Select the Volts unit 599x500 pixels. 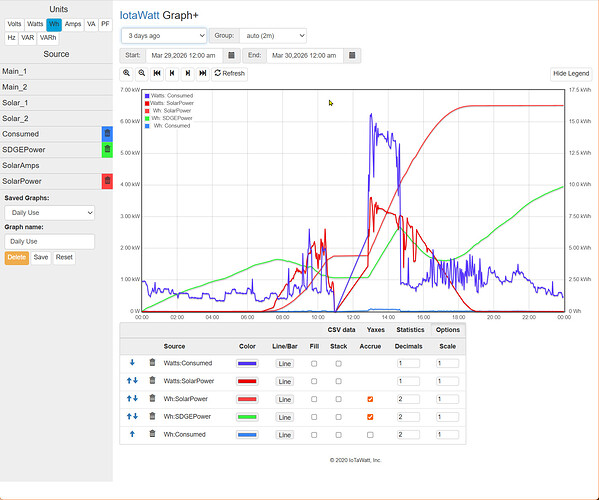14,24
